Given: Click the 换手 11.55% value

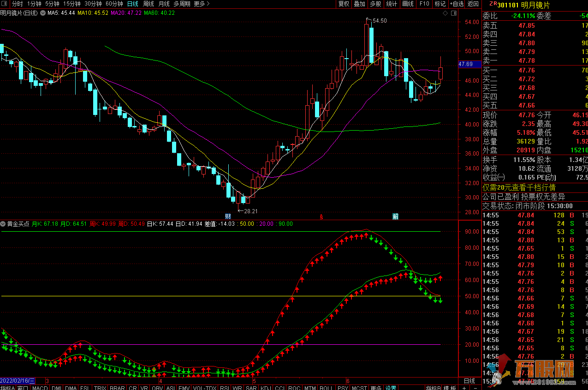Looking at the screenshot, I should (x=523, y=160).
